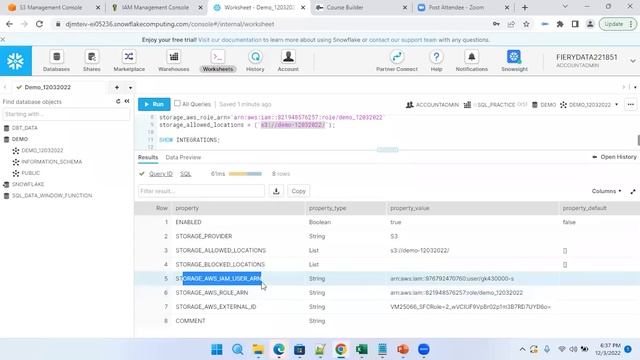The width and height of the screenshot is (640, 360).
Task: Click the Update button in Chrome
Action: point(617,24)
